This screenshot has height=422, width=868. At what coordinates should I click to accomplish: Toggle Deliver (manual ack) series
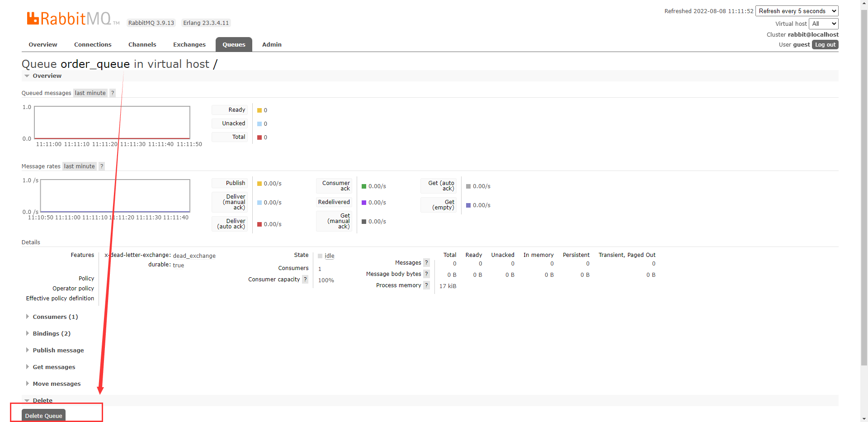230,202
